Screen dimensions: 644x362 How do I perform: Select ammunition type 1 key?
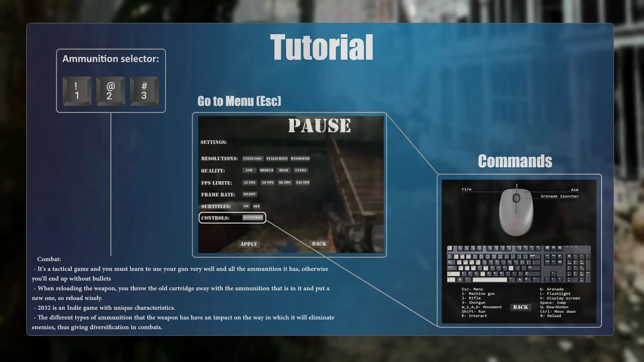point(76,91)
